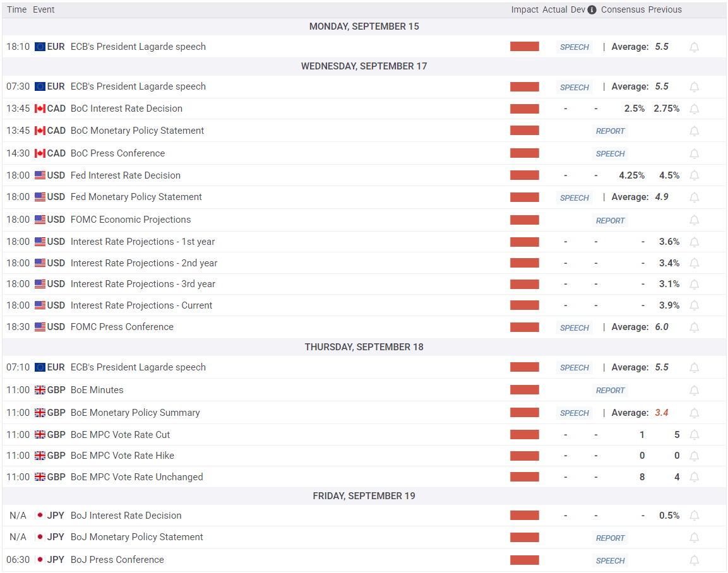Click bell icon for BoE MPC Vote Rate Cut
This screenshot has height=573, width=728.
[694, 435]
